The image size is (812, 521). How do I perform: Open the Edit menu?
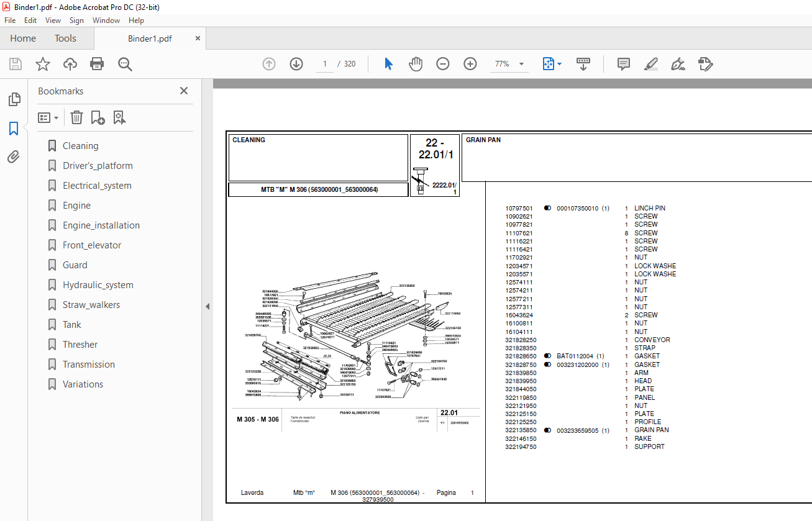coord(30,20)
